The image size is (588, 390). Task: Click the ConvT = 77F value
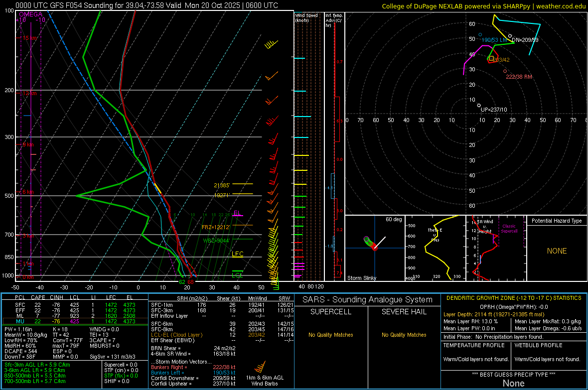tap(68, 340)
